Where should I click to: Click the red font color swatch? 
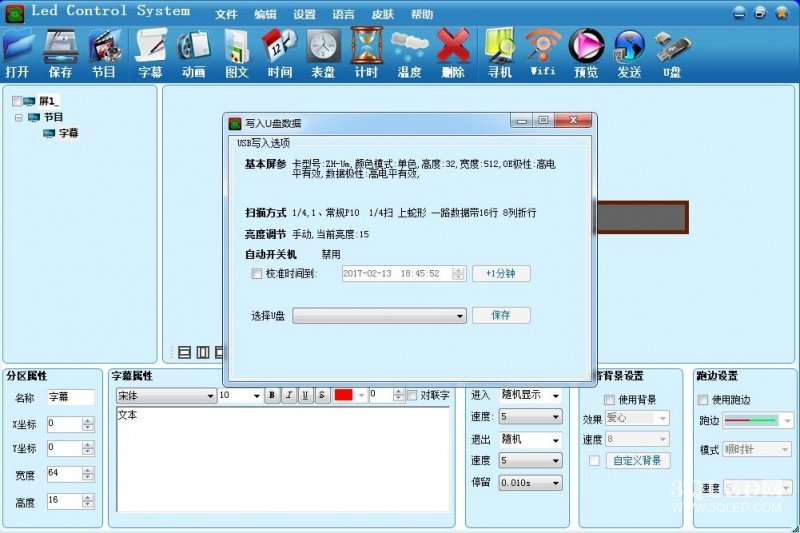344,396
